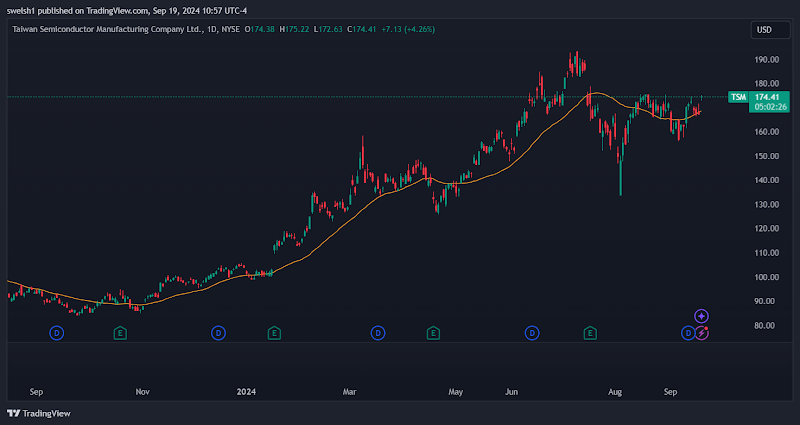Image resolution: width=800 pixels, height=425 pixels.
Task: Click the 120.00 price axis label
Action: [x=767, y=229]
